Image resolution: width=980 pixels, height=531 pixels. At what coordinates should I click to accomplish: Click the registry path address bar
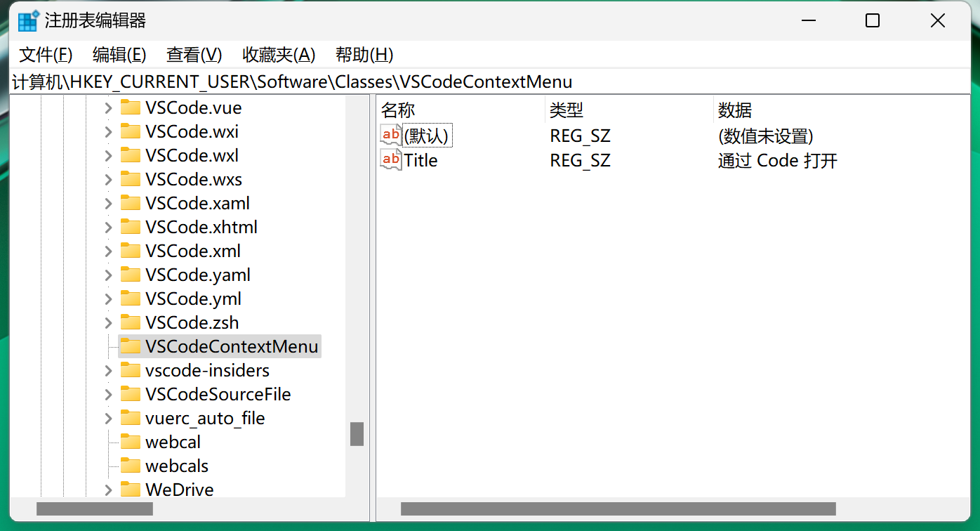[x=490, y=81]
